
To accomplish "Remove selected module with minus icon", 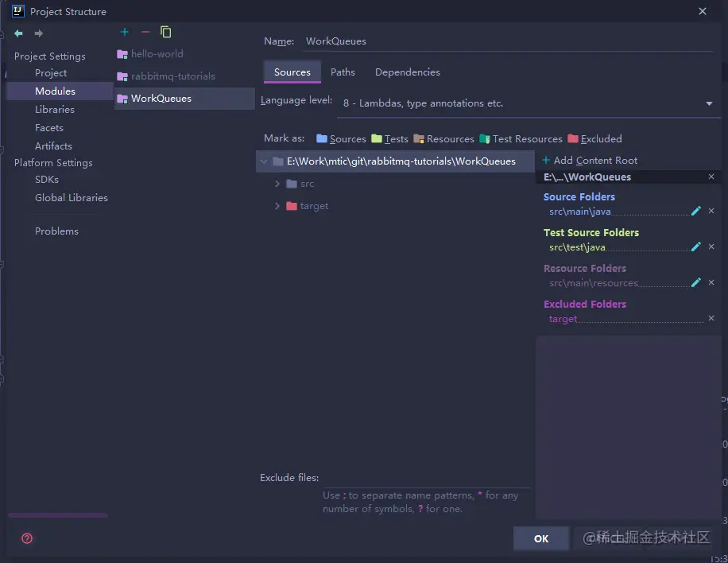I will point(145,32).
